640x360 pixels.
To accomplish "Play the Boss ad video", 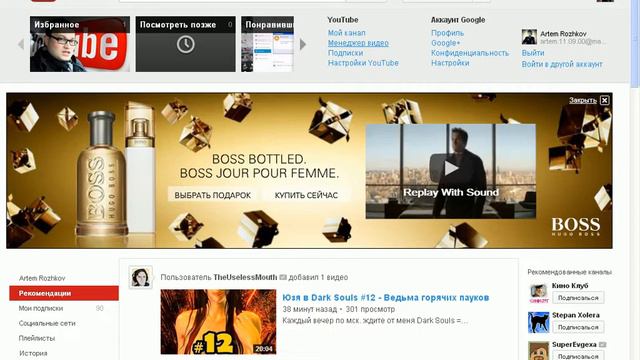I will click(x=451, y=168).
